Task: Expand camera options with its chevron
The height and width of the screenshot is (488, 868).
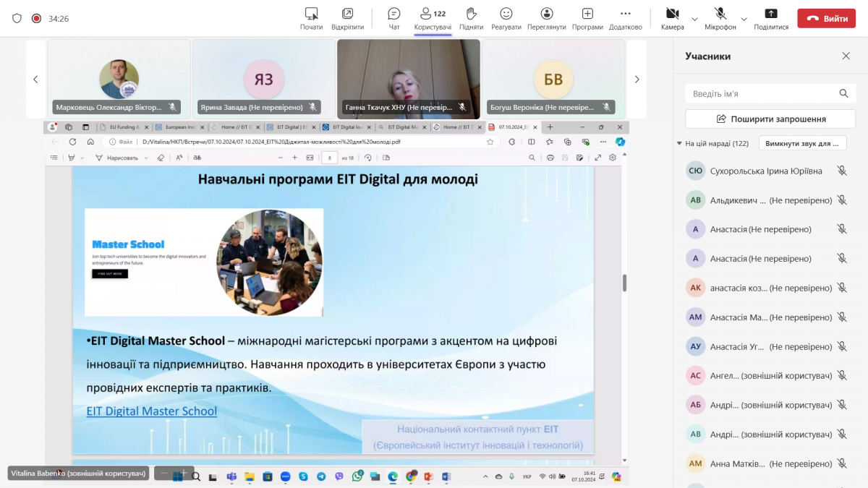Action: pyautogui.click(x=694, y=20)
